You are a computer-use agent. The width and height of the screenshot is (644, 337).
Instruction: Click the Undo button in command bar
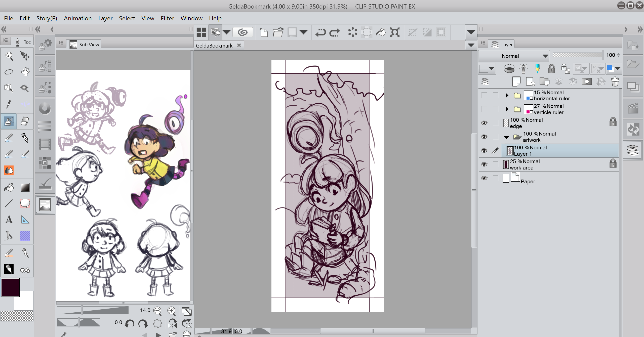pos(320,32)
